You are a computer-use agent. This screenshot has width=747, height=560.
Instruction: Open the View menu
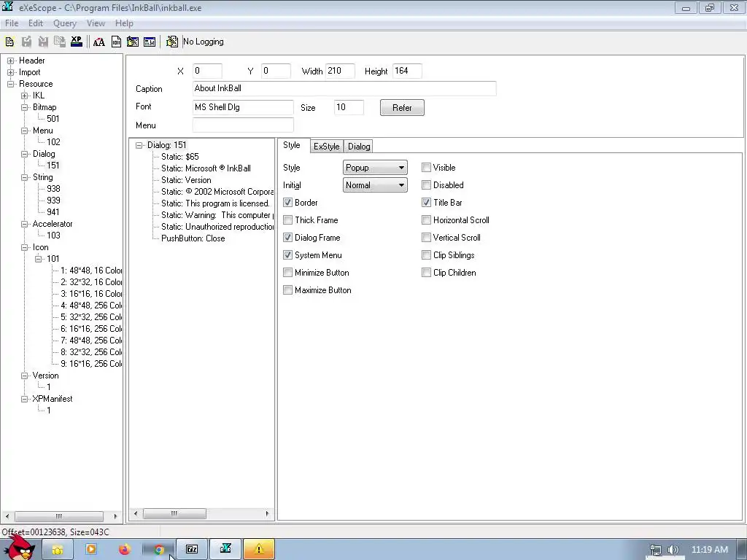[x=96, y=23]
